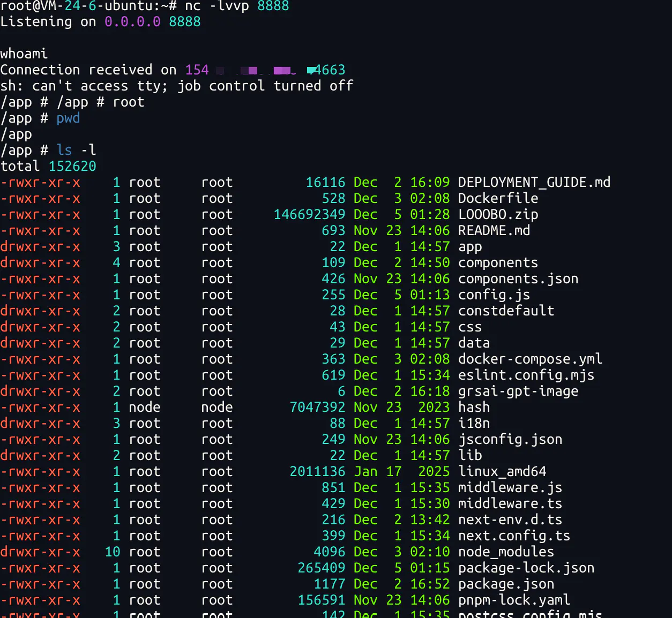672x618 pixels.
Task: Click the 'total 152620' line
Action: tap(48, 167)
